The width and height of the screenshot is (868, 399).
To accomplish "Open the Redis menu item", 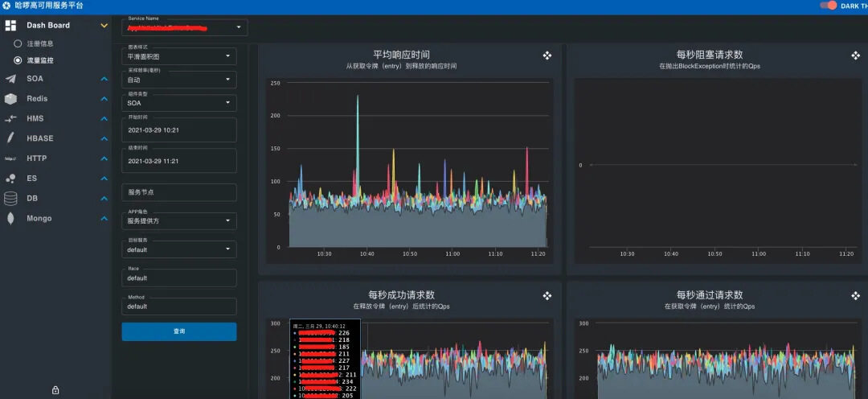I will click(55, 99).
